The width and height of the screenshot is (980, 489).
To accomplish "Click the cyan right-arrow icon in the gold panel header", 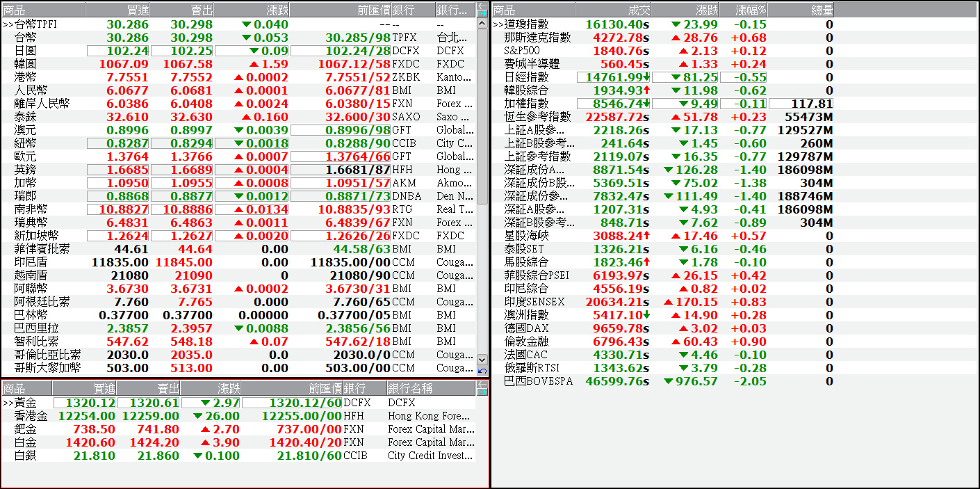I will coord(482,392).
